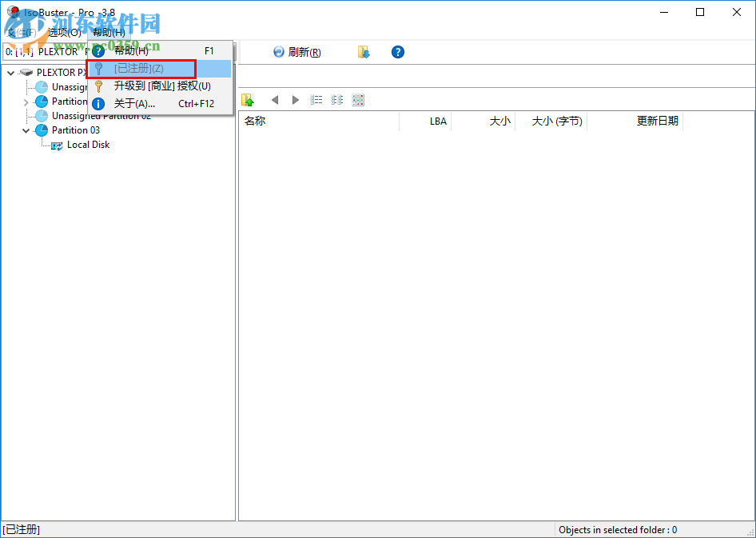This screenshot has width=756, height=538.
Task: Click the blue 刷新(R) refresh icon
Action: (278, 51)
